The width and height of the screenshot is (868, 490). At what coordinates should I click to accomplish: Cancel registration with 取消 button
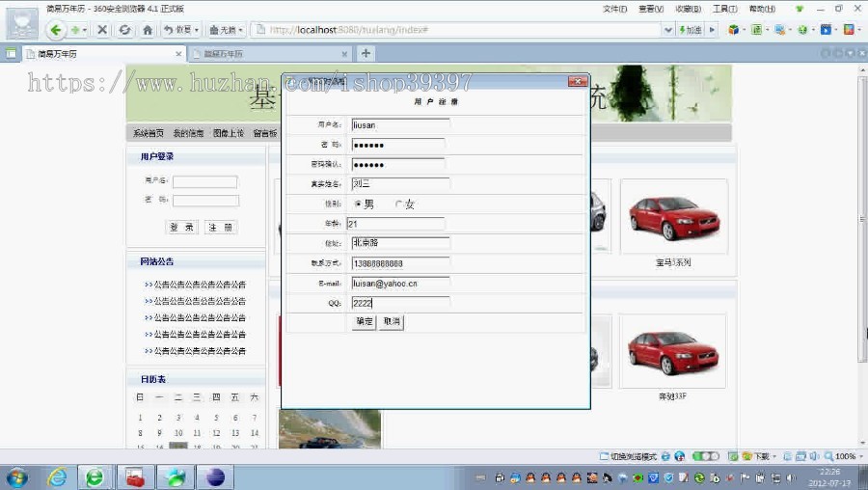click(392, 322)
